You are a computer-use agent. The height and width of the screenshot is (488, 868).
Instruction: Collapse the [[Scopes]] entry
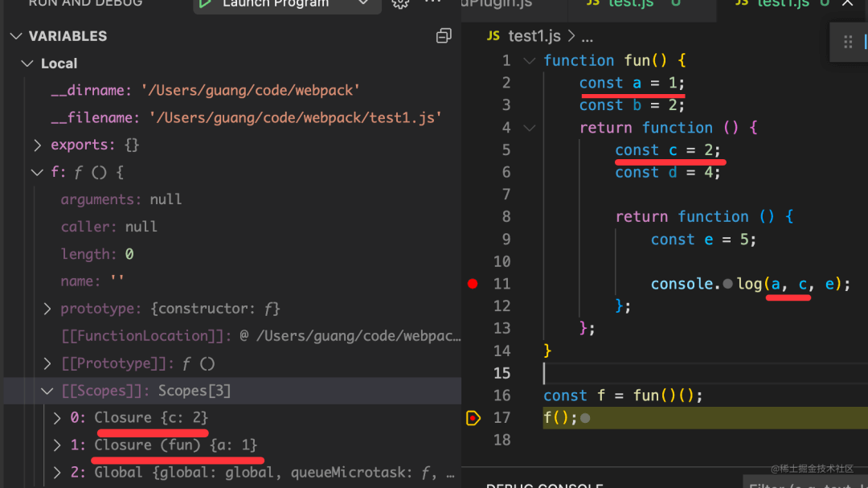(47, 391)
